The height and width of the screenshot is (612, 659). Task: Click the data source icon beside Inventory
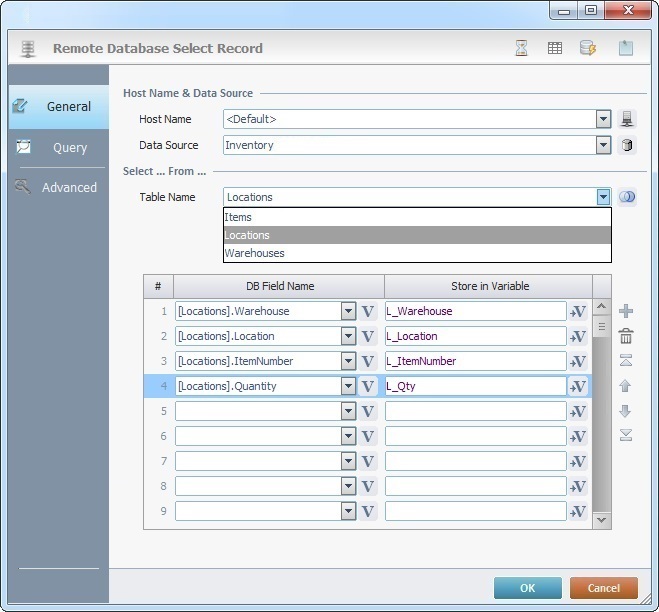627,145
